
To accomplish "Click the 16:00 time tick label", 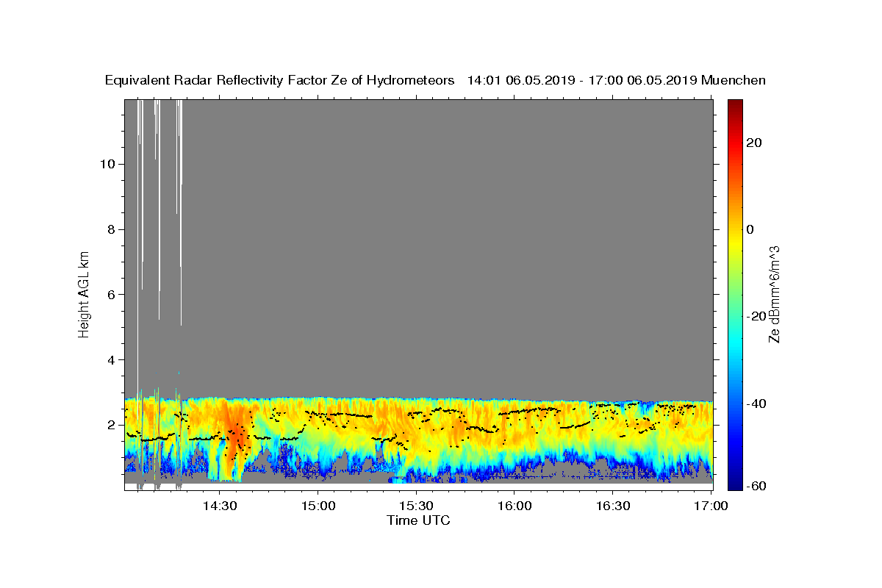I will tap(514, 506).
